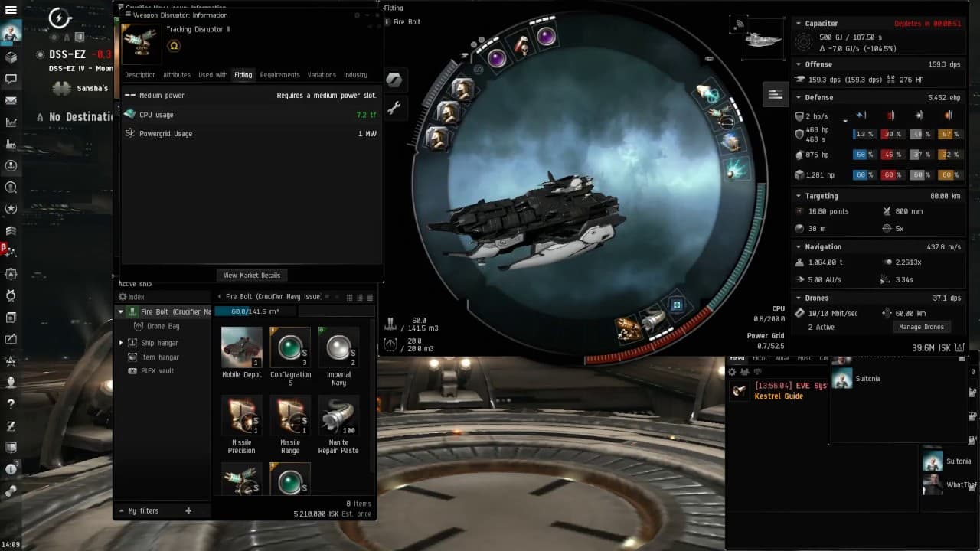Go back with inventory back arrow
The width and height of the screenshot is (980, 551).
click(x=220, y=297)
